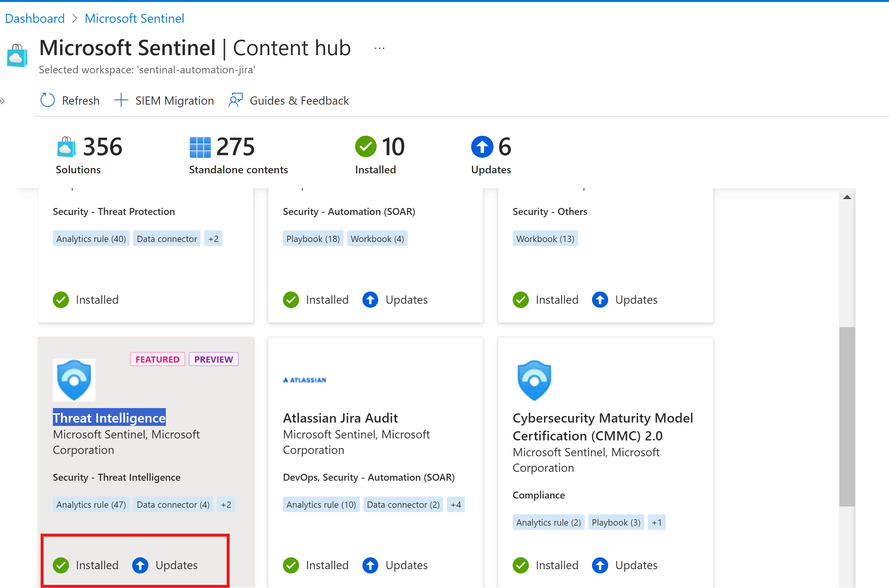
Task: Expand the +4 tag in Jira Audit card
Action: 456,504
